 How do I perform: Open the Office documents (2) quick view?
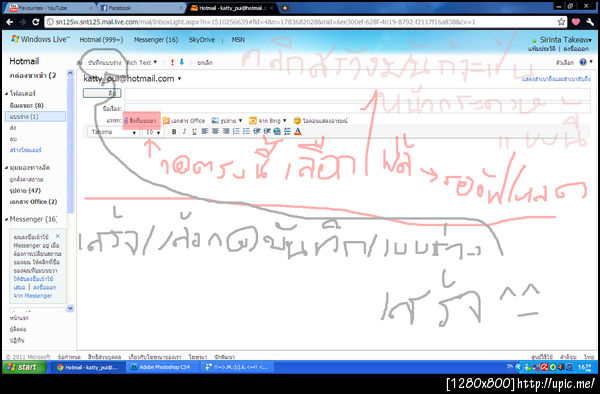[x=33, y=202]
